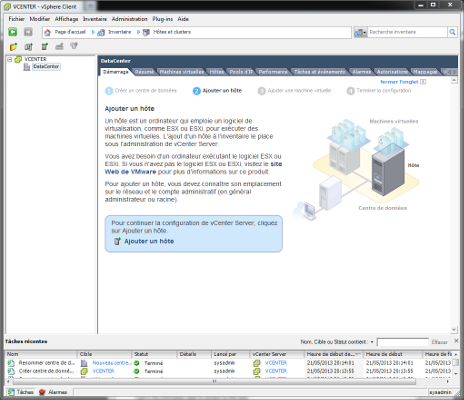Click the add permission toolbar icon
This screenshot has width=464, height=400.
(x=74, y=46)
